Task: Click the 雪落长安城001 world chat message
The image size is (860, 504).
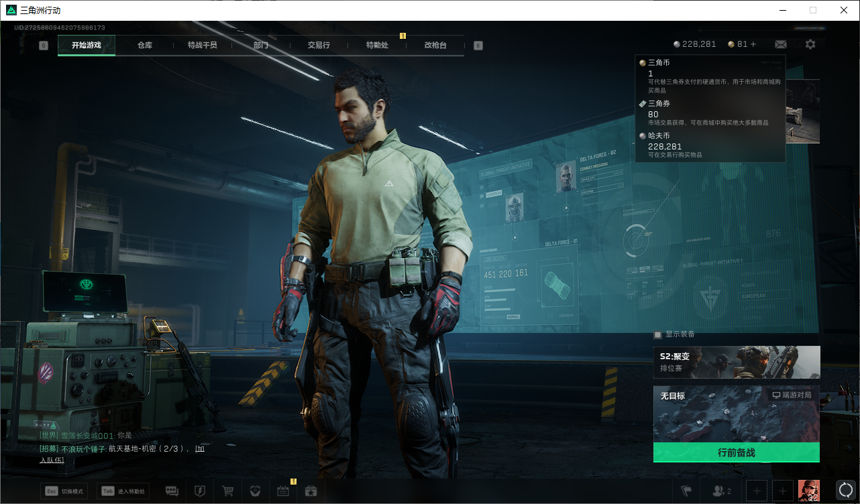Action: click(86, 436)
